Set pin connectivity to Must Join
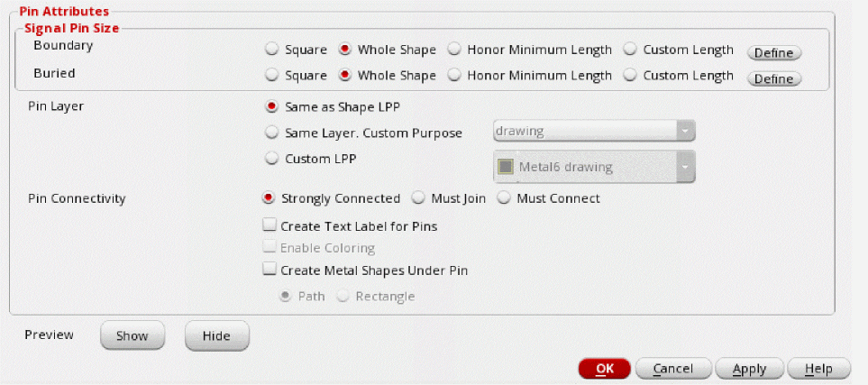This screenshot has width=868, height=385. click(417, 198)
